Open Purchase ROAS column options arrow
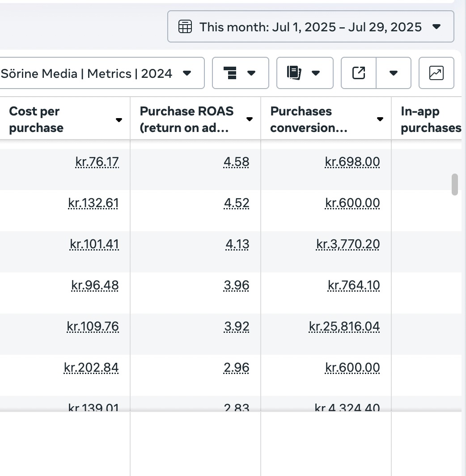 tap(250, 119)
